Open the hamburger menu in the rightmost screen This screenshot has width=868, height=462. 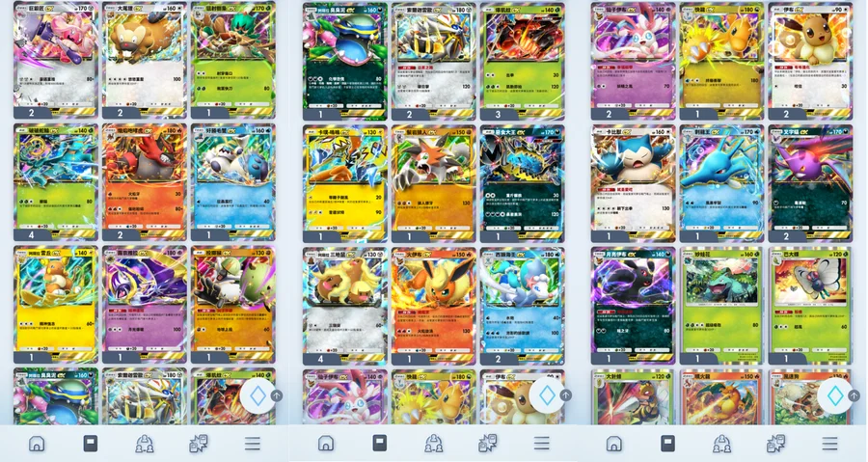click(x=829, y=443)
